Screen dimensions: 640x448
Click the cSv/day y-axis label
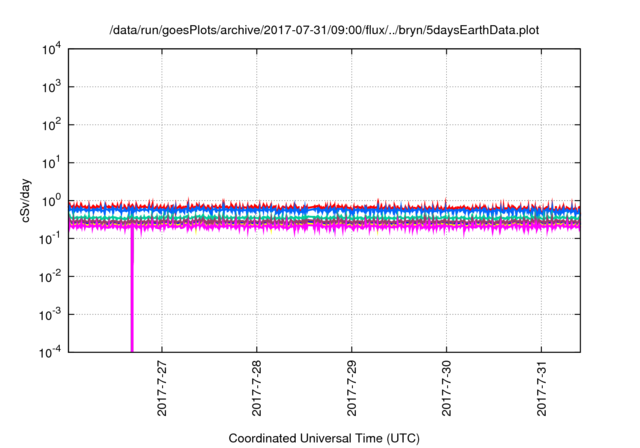(26, 200)
